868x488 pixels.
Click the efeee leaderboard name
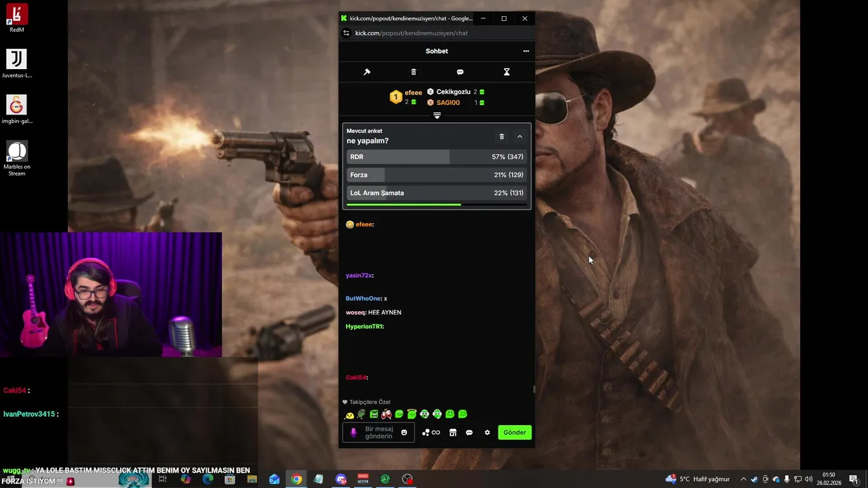point(413,93)
